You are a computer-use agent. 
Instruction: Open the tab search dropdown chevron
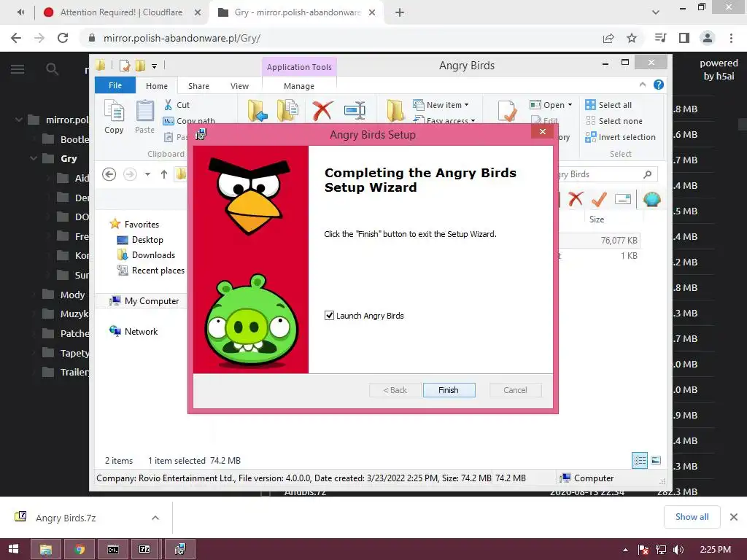(656, 12)
